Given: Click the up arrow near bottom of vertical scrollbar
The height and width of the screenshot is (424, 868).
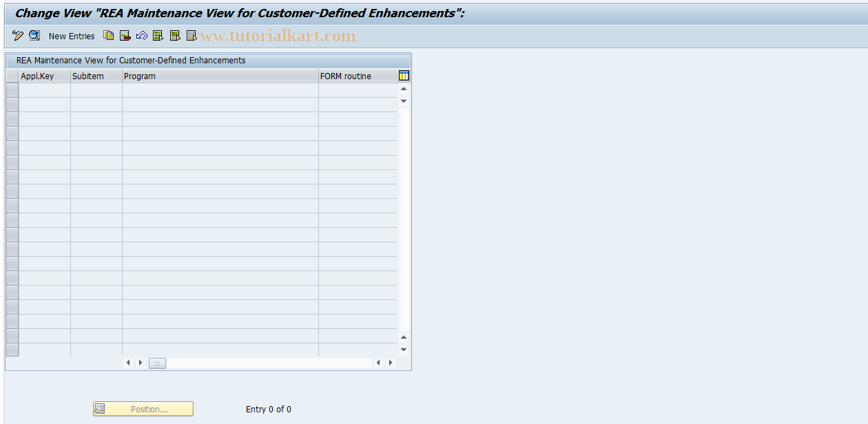Looking at the screenshot, I should point(404,337).
